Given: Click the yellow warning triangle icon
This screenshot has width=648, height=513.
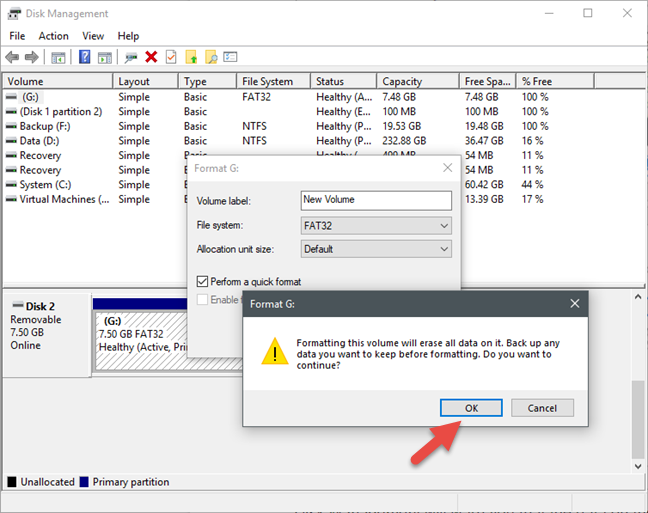Looking at the screenshot, I should point(275,351).
